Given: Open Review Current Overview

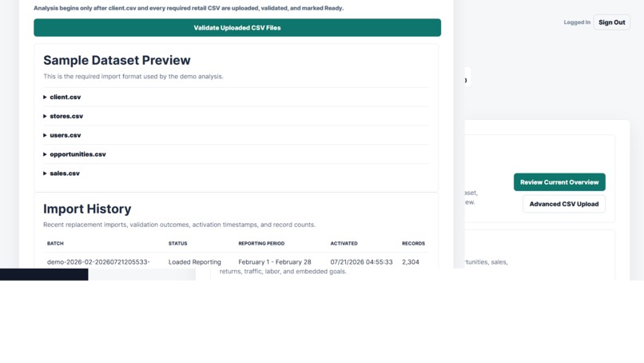Looking at the screenshot, I should [559, 182].
